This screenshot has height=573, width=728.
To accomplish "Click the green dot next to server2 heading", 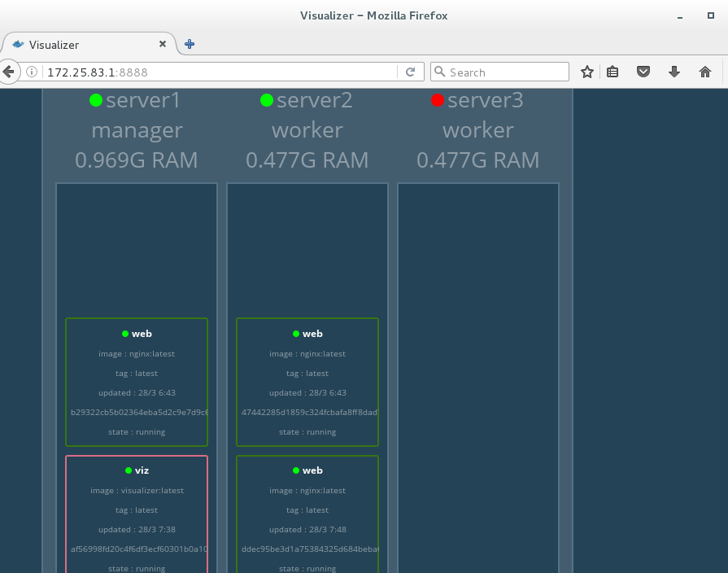I will [x=267, y=100].
